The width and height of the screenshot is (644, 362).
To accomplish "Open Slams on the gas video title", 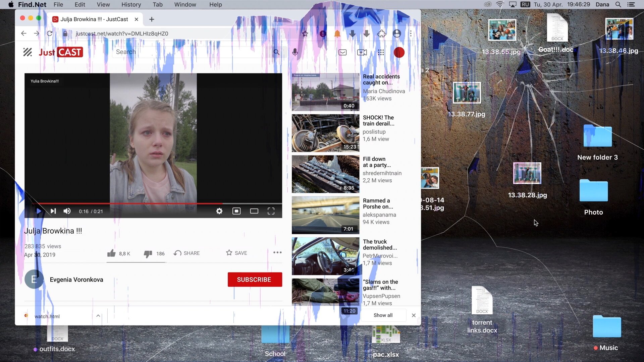I will [381, 285].
